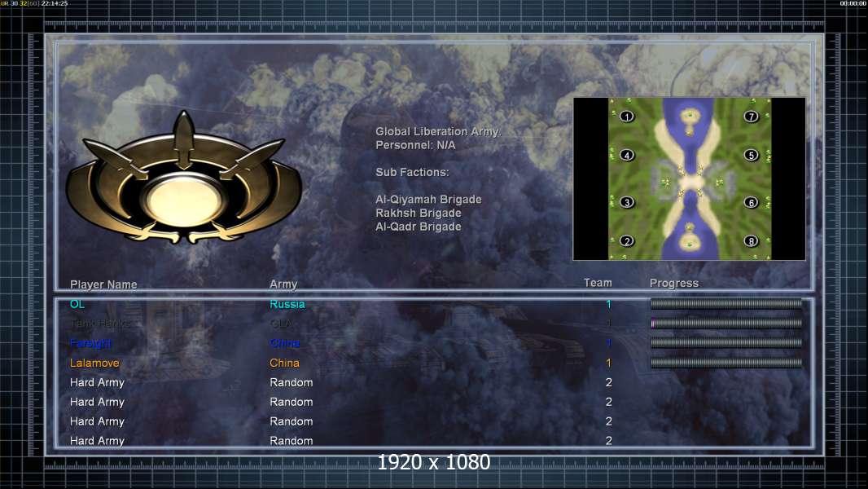Click the Team column header

coord(598,283)
